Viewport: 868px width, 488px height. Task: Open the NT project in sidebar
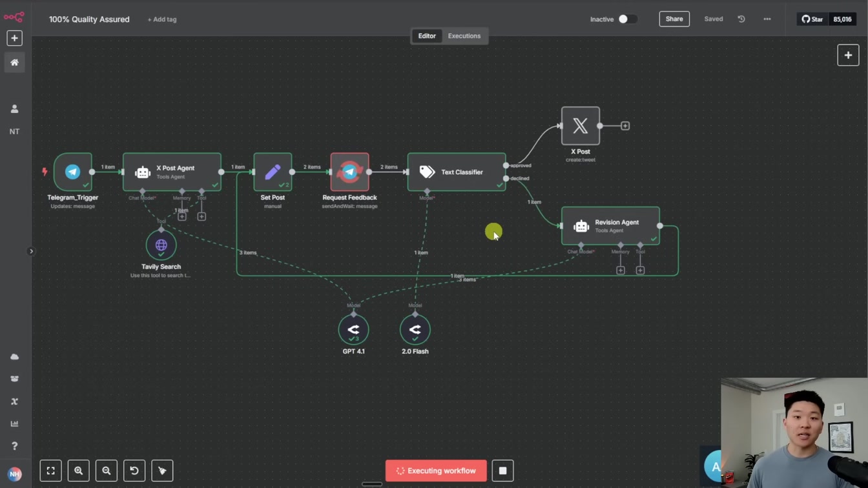click(14, 131)
